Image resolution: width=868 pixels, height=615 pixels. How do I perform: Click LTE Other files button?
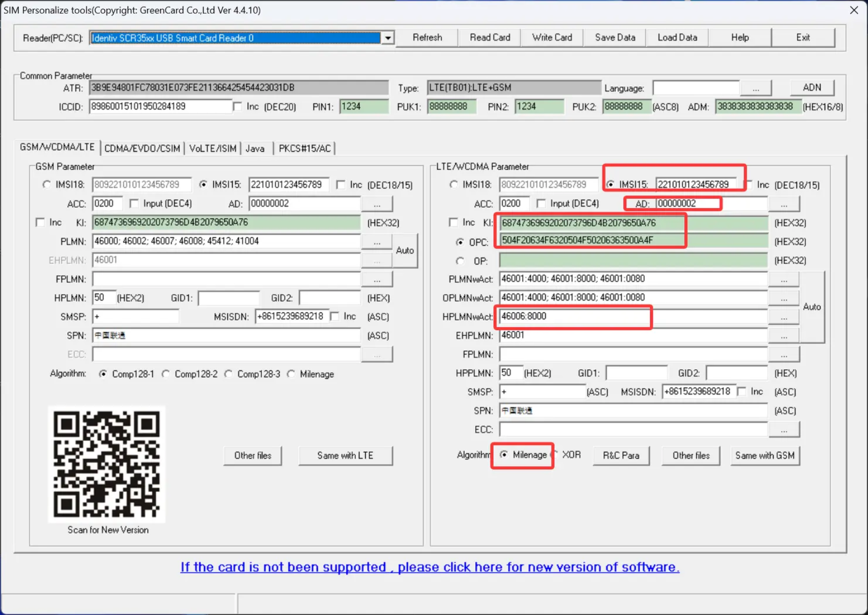(691, 455)
